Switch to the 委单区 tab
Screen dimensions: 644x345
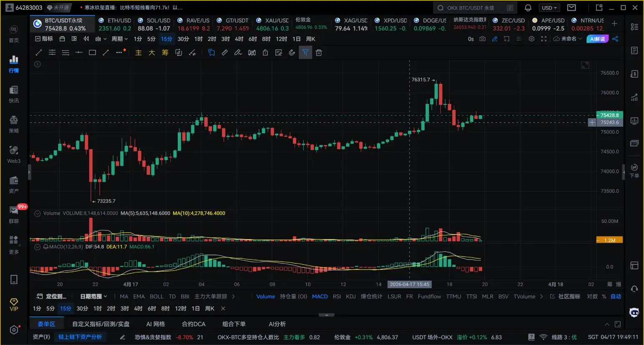46,324
